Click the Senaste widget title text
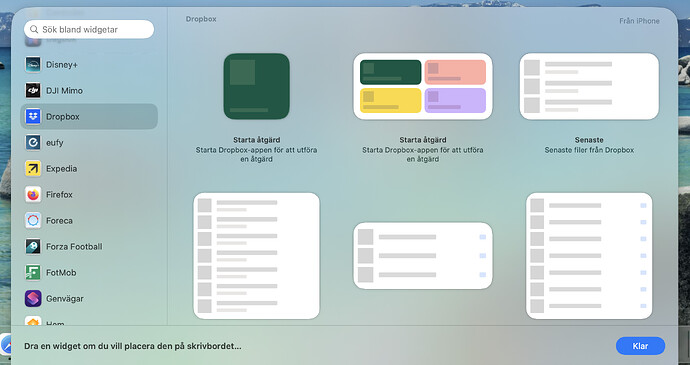The height and width of the screenshot is (365, 690). click(x=589, y=140)
